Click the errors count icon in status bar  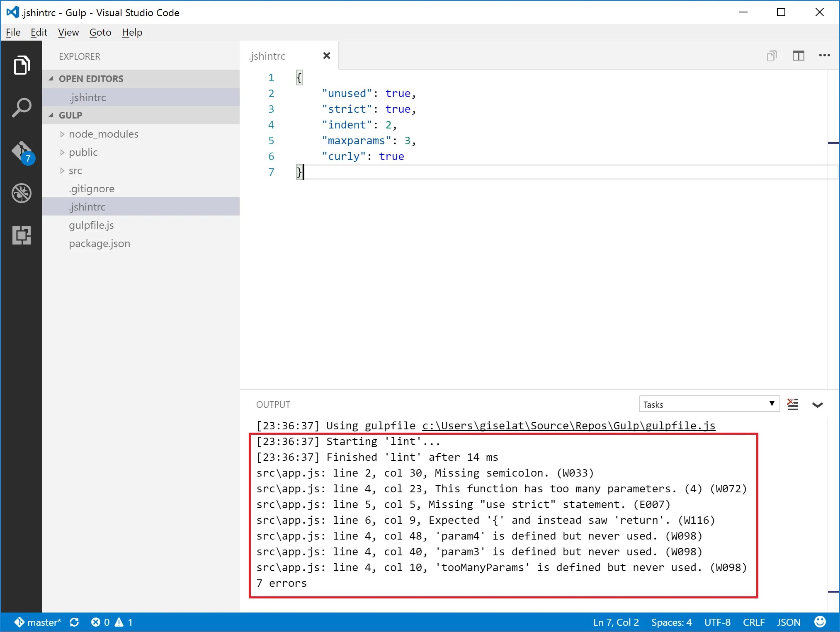96,622
